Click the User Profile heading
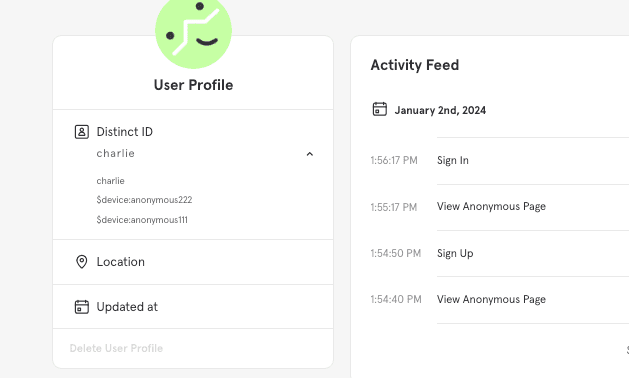Image resolution: width=629 pixels, height=378 pixels. 193,85
